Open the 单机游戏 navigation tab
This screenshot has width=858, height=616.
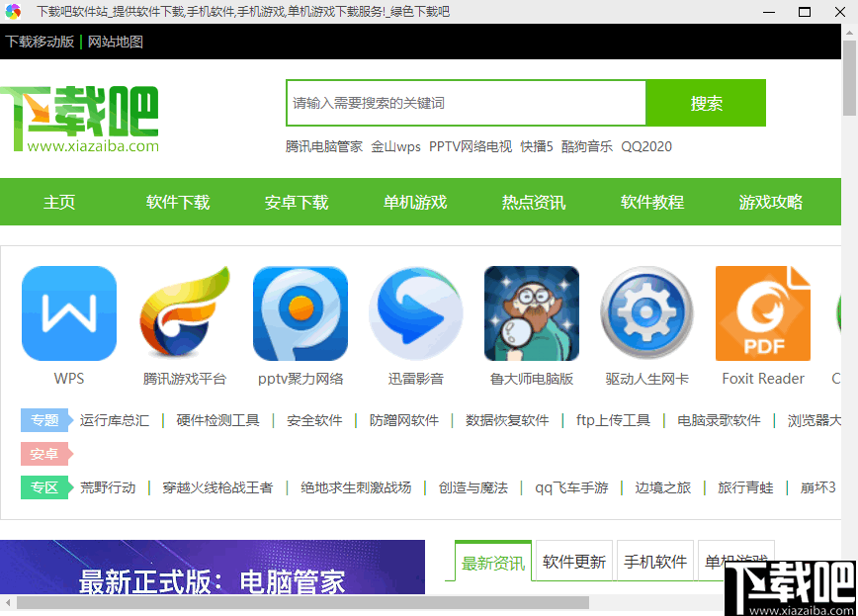point(414,202)
